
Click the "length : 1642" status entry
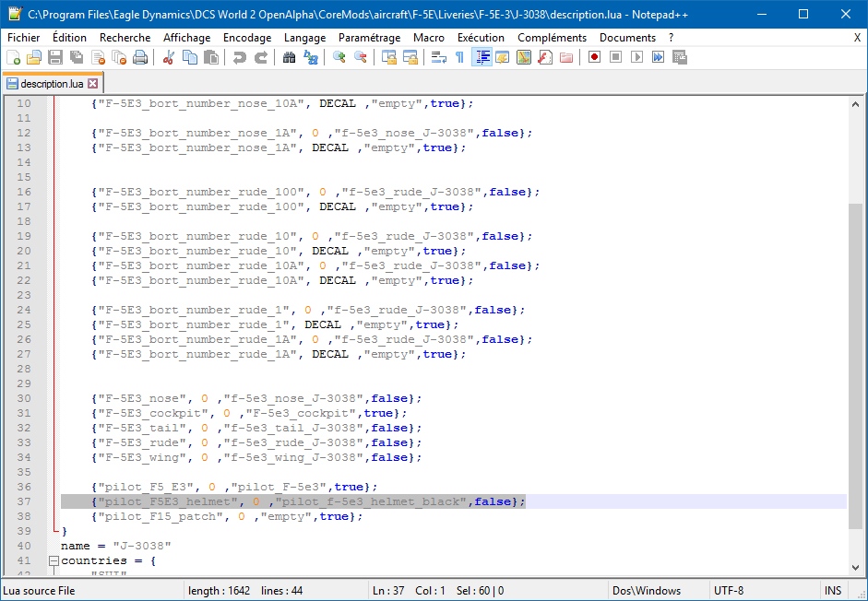point(220,591)
